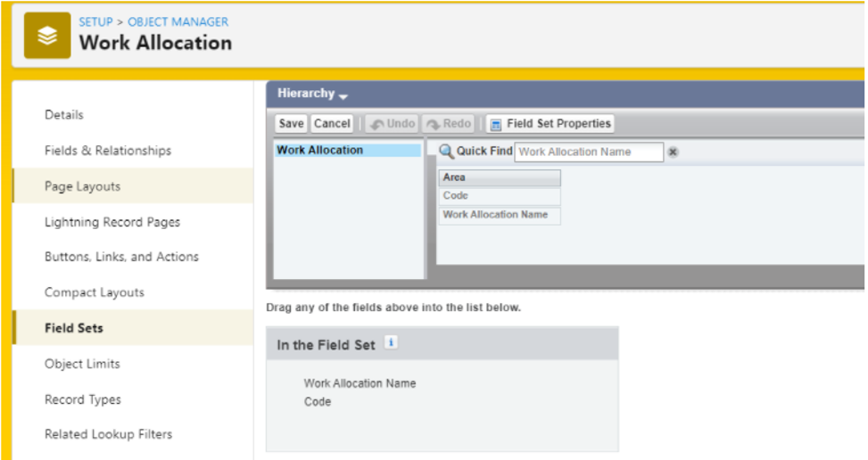This screenshot has width=868, height=460.
Task: Click the Undo toolbar button
Action: pyautogui.click(x=391, y=124)
